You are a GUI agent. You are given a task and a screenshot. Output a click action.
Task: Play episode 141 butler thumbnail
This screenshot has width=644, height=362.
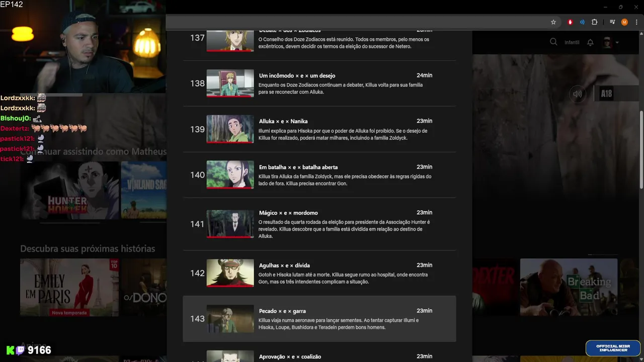tap(230, 224)
